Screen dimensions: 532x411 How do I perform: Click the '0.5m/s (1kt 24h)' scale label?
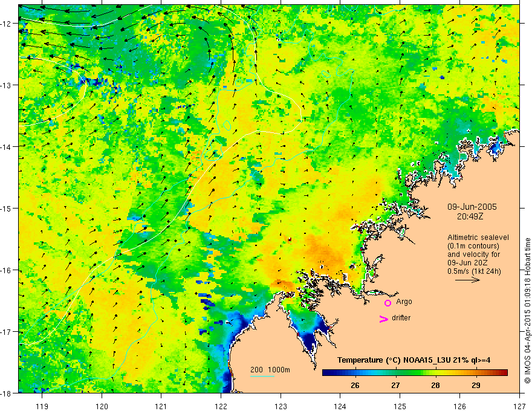click(x=474, y=271)
